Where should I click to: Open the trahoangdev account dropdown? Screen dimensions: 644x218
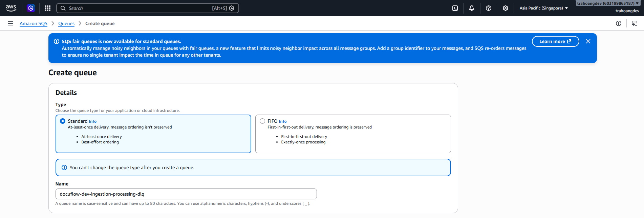pos(608,3)
